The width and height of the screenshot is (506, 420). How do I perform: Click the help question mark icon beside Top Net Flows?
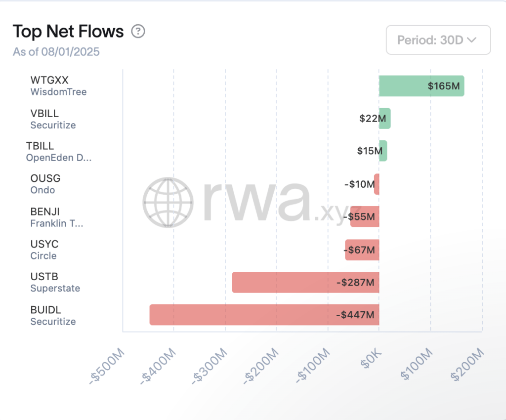pyautogui.click(x=138, y=31)
